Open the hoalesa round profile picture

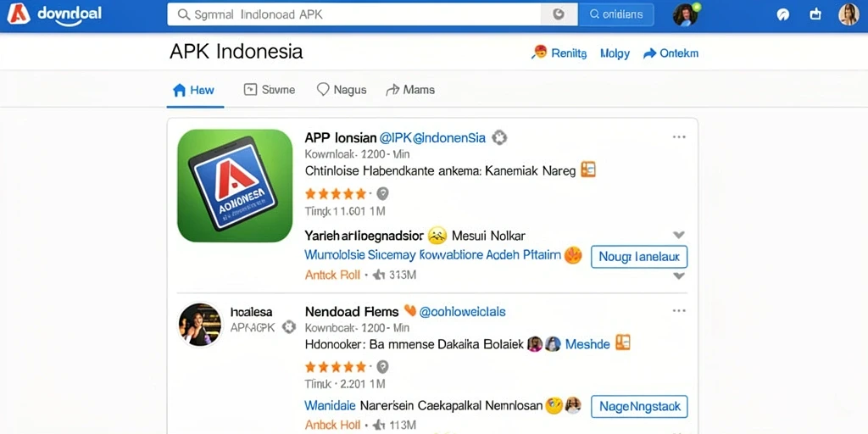coord(200,325)
